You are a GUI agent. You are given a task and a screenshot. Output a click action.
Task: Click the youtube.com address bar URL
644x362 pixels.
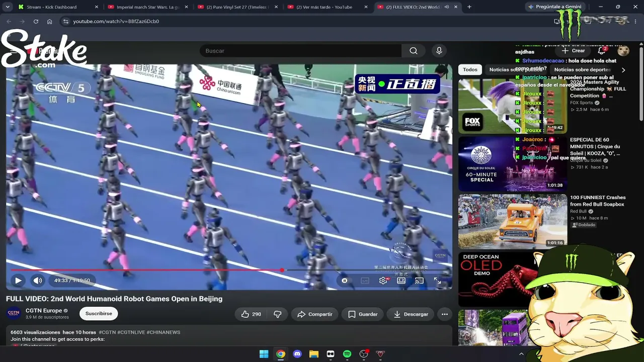116,22
